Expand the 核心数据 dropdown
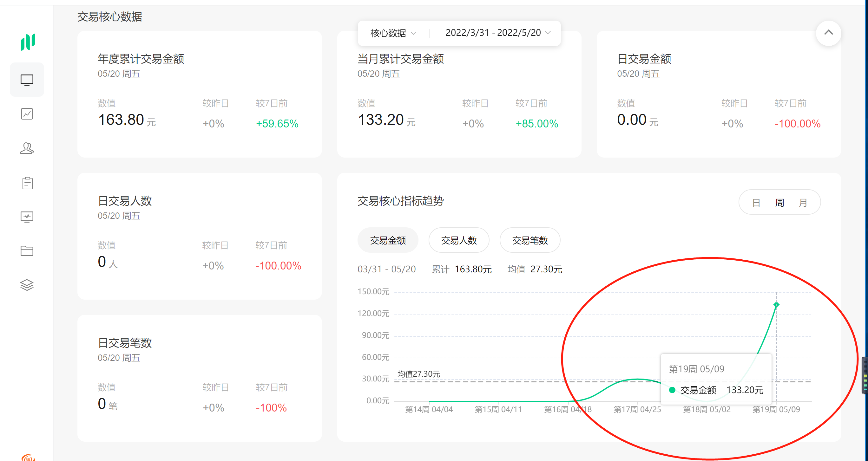Screen dimensions: 868x461 coord(393,33)
